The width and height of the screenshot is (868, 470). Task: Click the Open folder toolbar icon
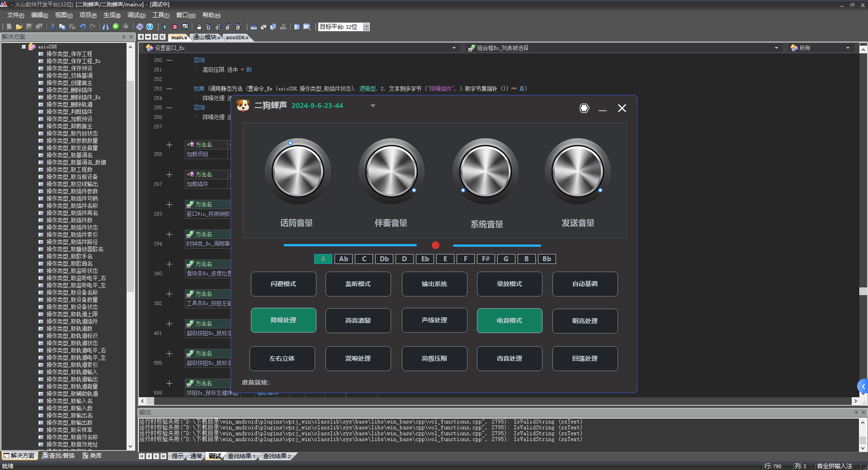19,27
